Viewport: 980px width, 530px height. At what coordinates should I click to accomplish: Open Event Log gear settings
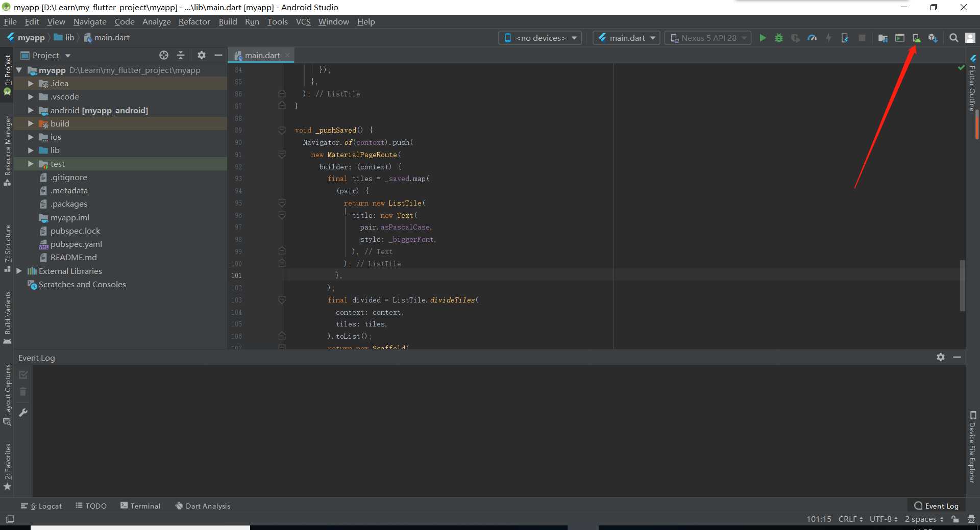click(941, 357)
